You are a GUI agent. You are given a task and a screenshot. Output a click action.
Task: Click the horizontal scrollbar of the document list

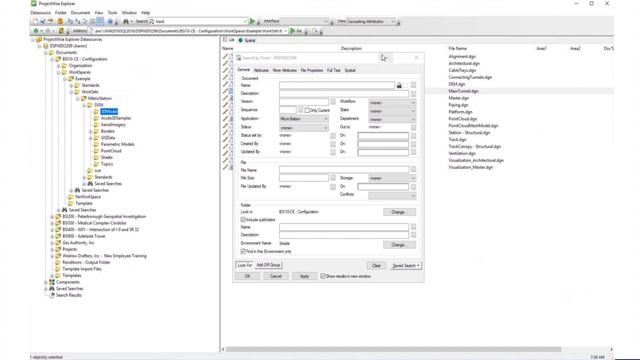click(x=394, y=349)
